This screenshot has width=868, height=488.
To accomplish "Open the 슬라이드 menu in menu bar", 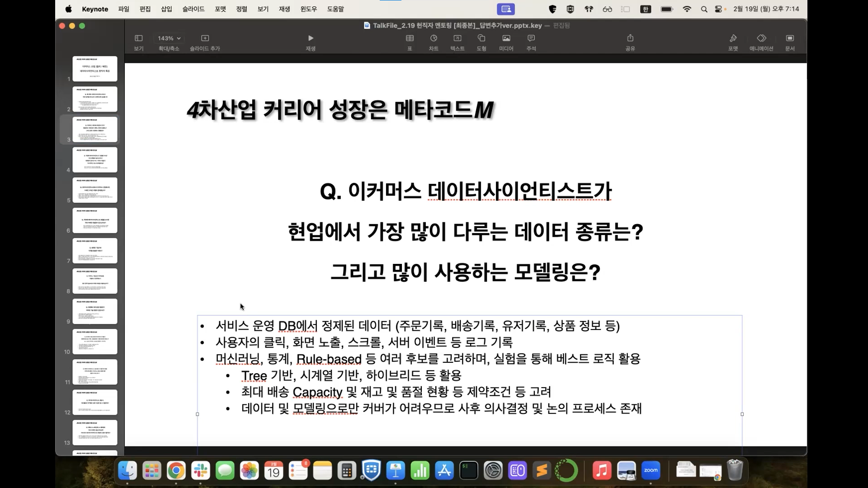I will (x=193, y=9).
